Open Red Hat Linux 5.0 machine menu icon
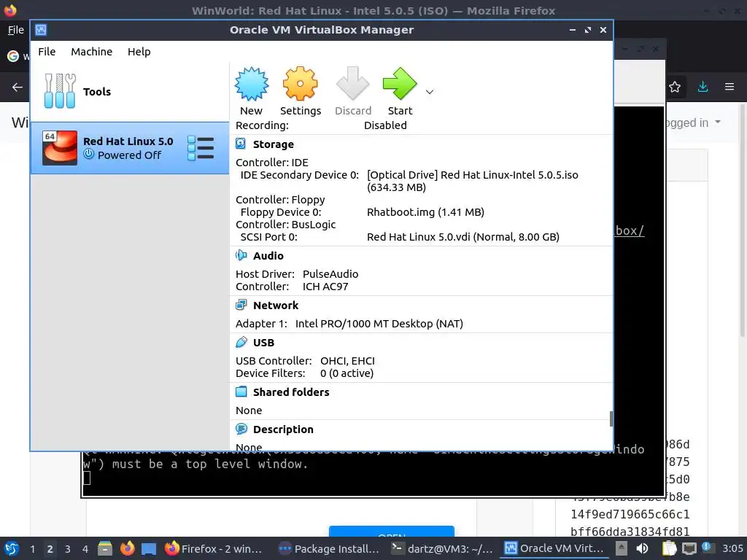This screenshot has width=747, height=560. [x=201, y=148]
